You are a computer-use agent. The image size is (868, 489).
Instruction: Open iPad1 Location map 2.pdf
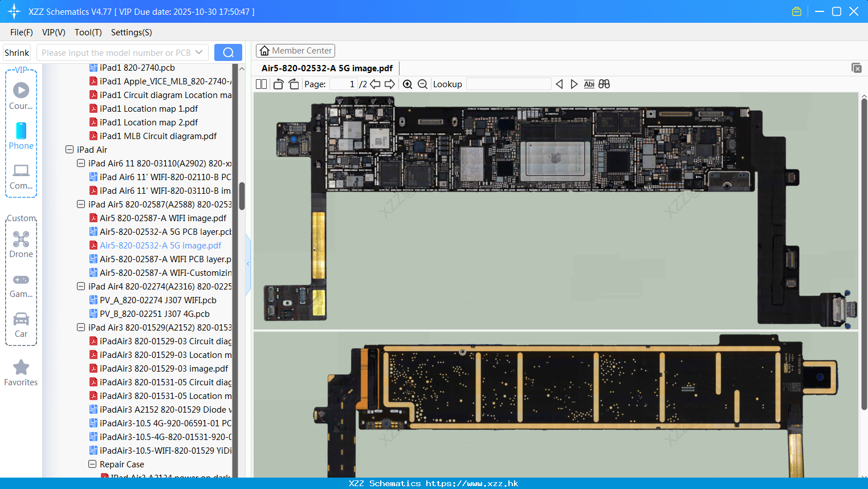click(149, 122)
